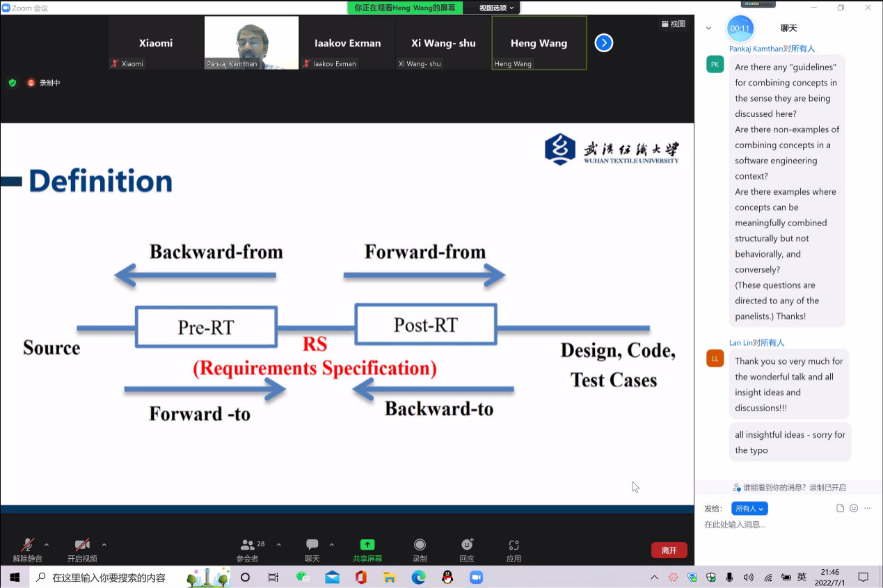The height and width of the screenshot is (588, 883).
Task: Open the 视图 view menu
Action: pos(673,24)
